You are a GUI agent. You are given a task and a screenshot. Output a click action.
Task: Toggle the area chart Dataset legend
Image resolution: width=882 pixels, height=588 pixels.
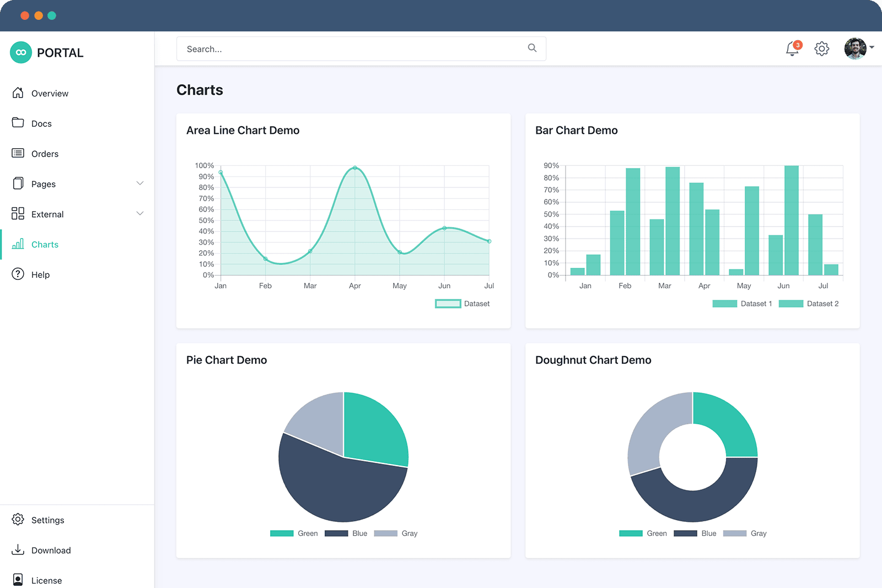pyautogui.click(x=462, y=304)
